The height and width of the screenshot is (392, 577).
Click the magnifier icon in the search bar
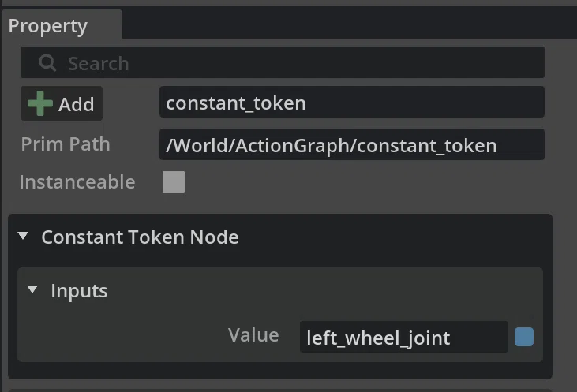(47, 63)
